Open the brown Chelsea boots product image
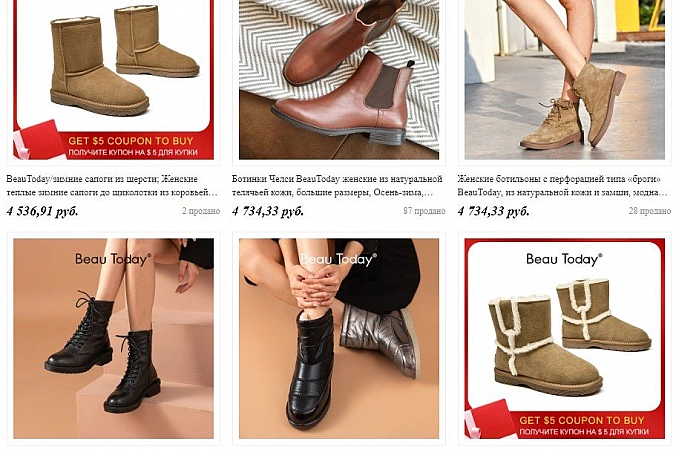Image resolution: width=676 pixels, height=450 pixels. (x=339, y=80)
